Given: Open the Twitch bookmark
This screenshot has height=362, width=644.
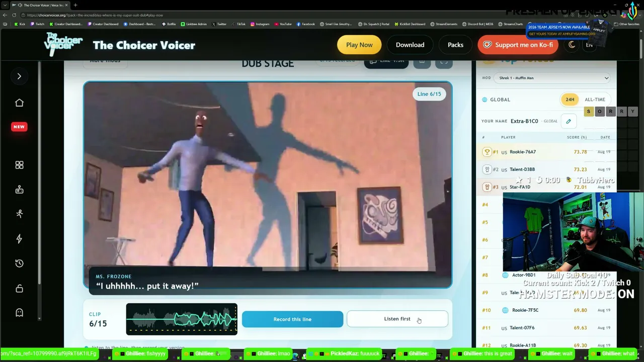Looking at the screenshot, I should pos(37,24).
